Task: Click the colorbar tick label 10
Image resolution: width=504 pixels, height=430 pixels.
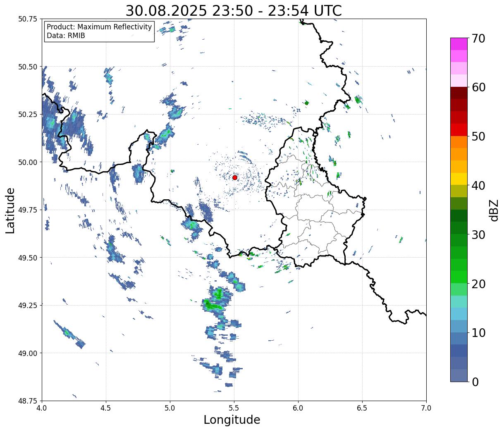Action: click(478, 333)
